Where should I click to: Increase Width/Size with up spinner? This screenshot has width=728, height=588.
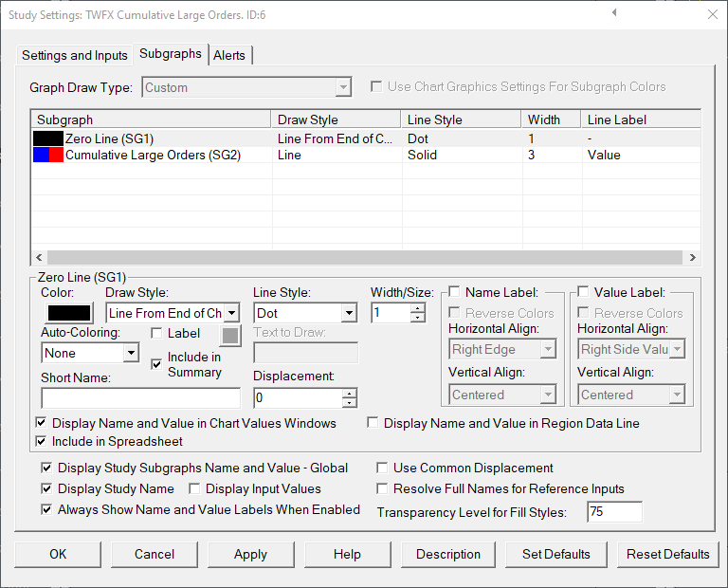(x=418, y=308)
